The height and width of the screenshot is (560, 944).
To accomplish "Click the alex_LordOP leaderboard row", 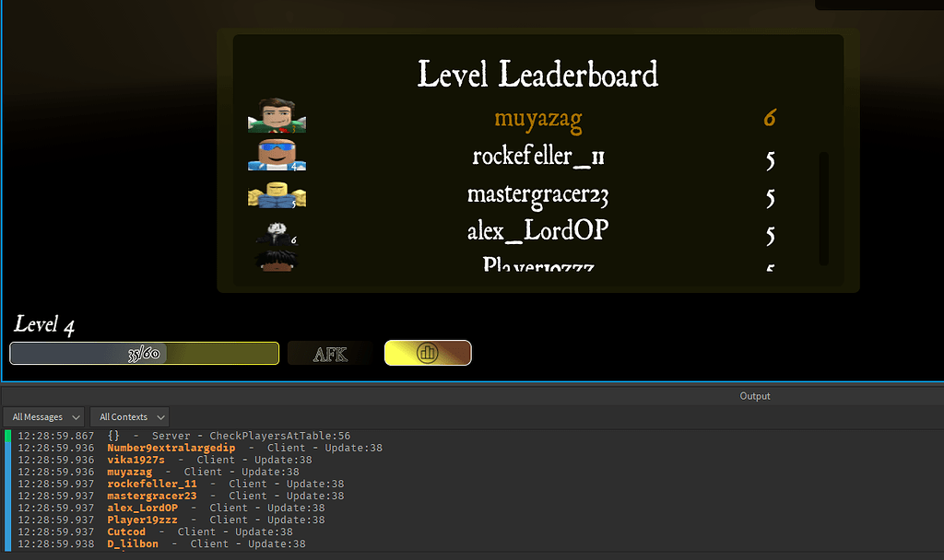I will [x=537, y=230].
